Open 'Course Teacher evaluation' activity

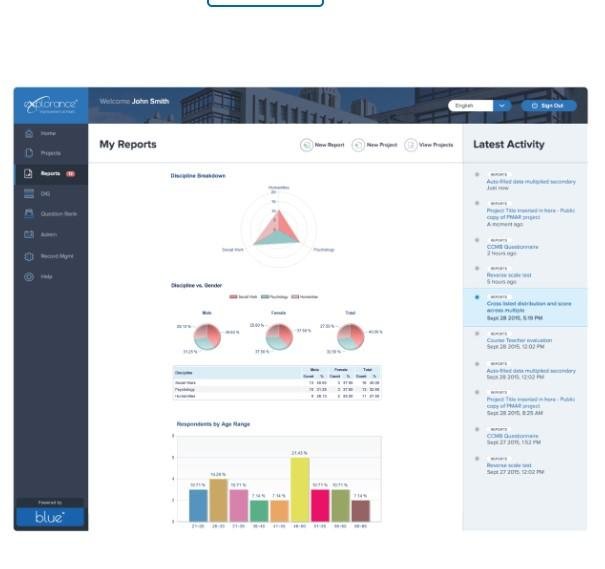pos(519,340)
